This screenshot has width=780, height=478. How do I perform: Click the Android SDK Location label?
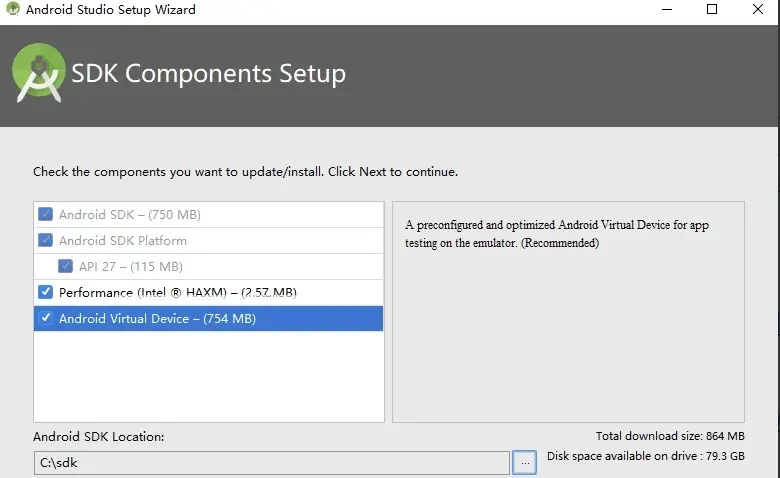point(98,437)
